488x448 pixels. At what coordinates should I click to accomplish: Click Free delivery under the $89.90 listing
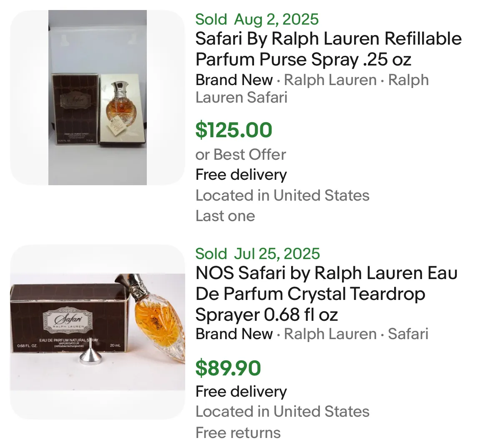(241, 391)
